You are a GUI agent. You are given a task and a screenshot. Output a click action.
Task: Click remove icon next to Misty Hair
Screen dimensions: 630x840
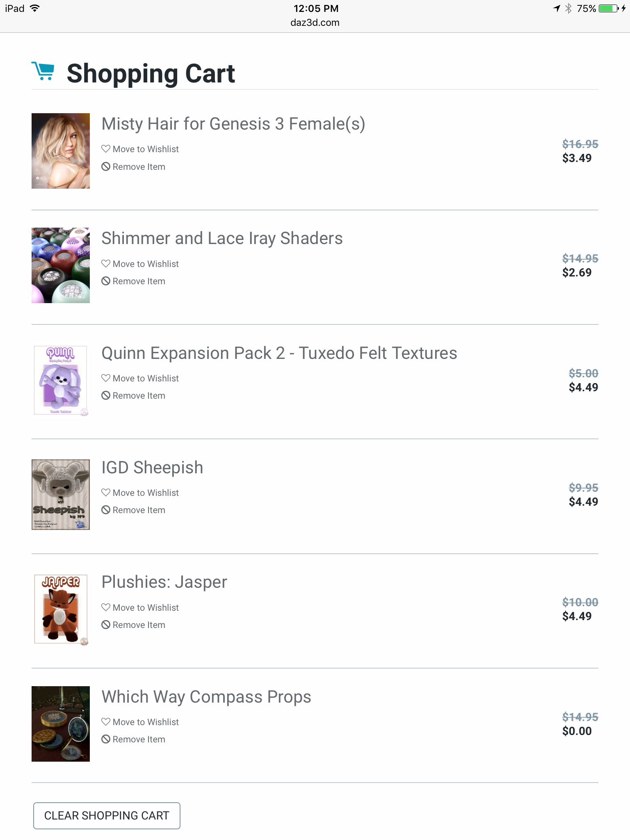click(x=106, y=167)
